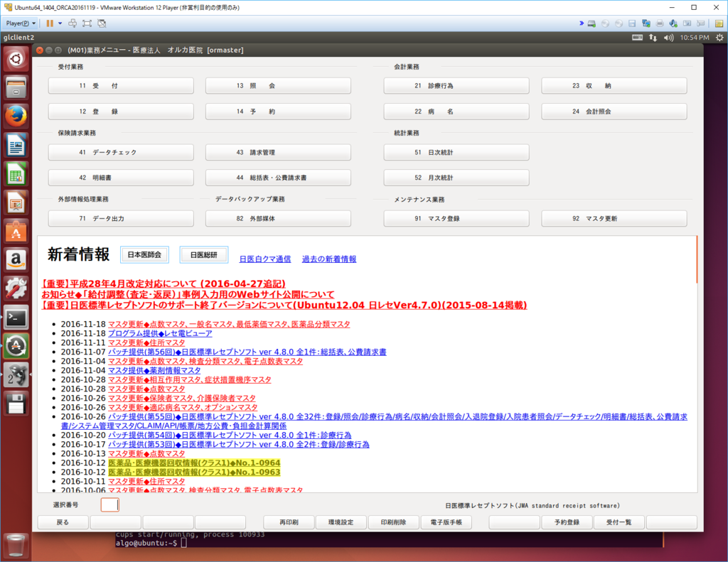The image size is (728, 562).
Task: Open 過去の新着情報 link
Action: click(x=329, y=259)
